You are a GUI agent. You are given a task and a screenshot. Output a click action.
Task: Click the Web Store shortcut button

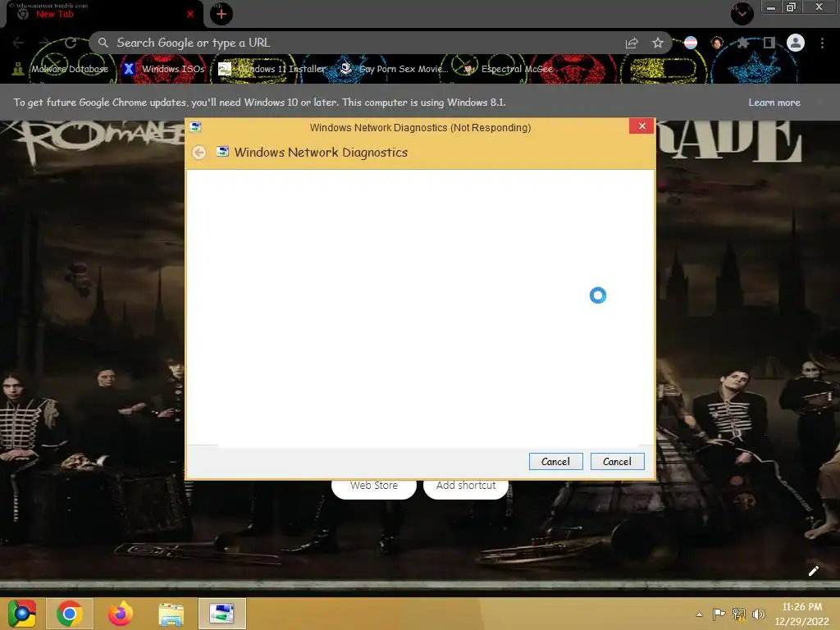coord(374,486)
